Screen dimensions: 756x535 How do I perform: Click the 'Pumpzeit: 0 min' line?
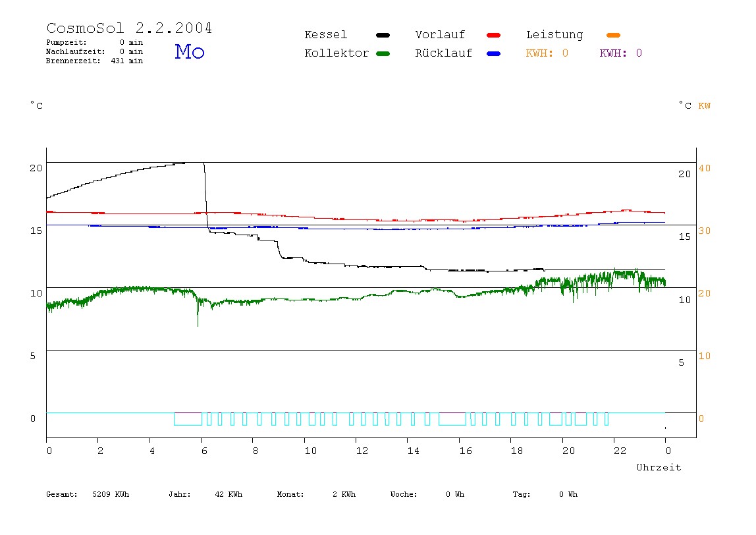95,42
